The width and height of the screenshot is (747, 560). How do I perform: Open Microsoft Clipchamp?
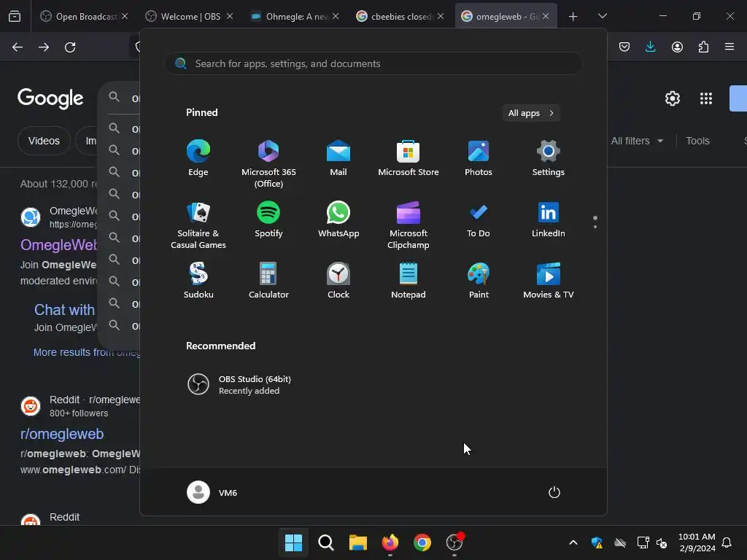pyautogui.click(x=409, y=225)
